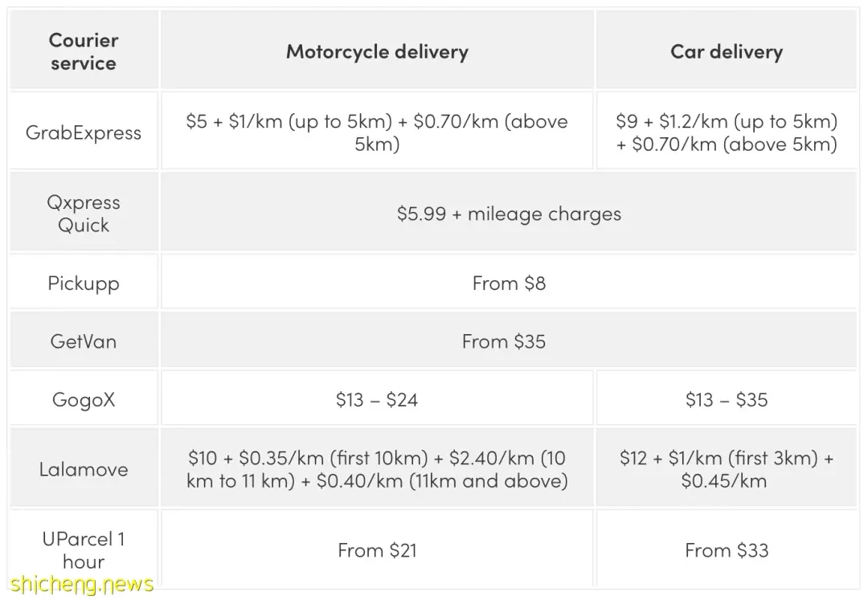The height and width of the screenshot is (600, 868).
Task: Click the GogoX $13 – $35 car price
Action: tap(727, 398)
